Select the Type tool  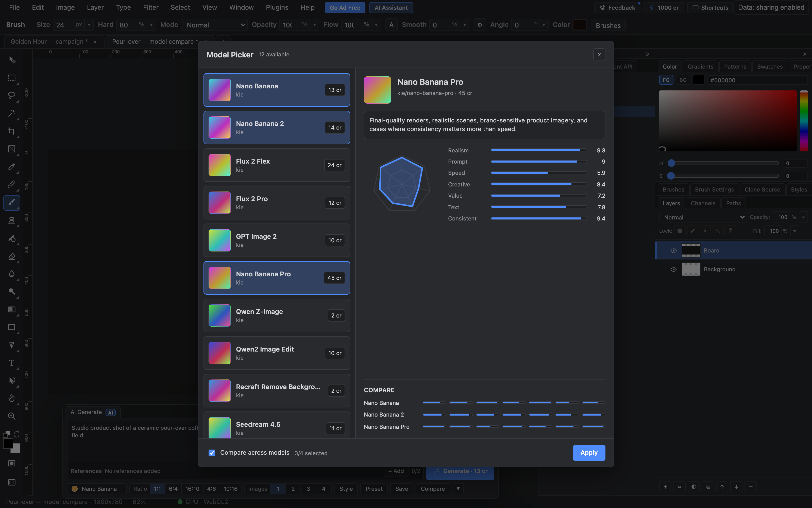12,363
